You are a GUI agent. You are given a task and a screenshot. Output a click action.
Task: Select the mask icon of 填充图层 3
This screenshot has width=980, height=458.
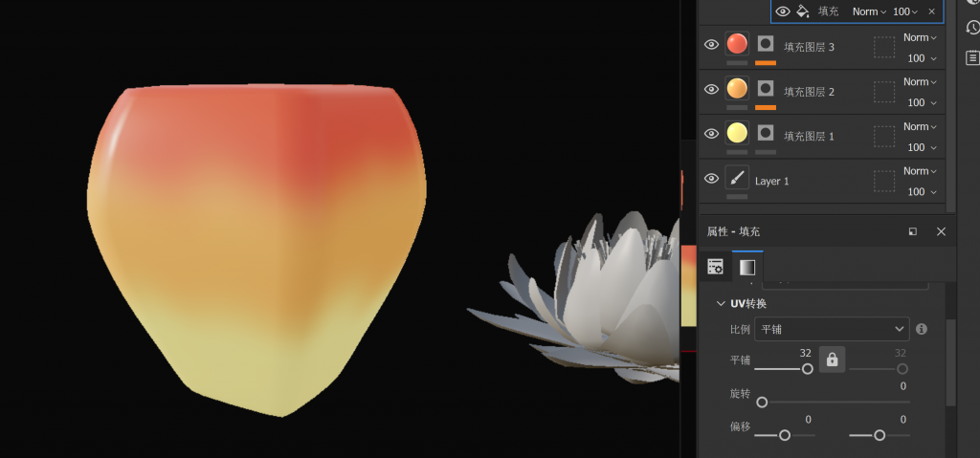766,43
